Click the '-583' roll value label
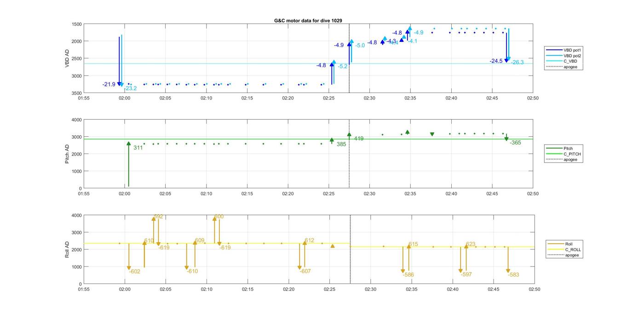The width and height of the screenshot is (644, 319). [x=514, y=275]
